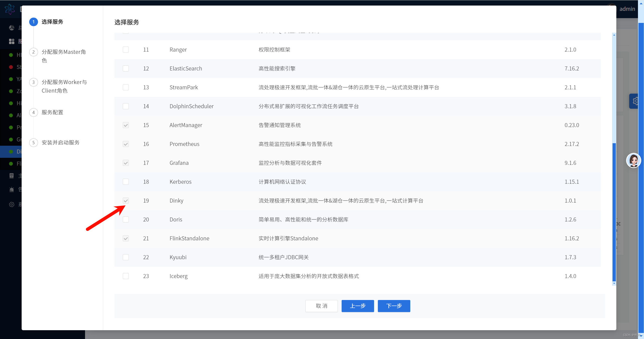Open step 2 分配服务Master角色

[x=58, y=56]
